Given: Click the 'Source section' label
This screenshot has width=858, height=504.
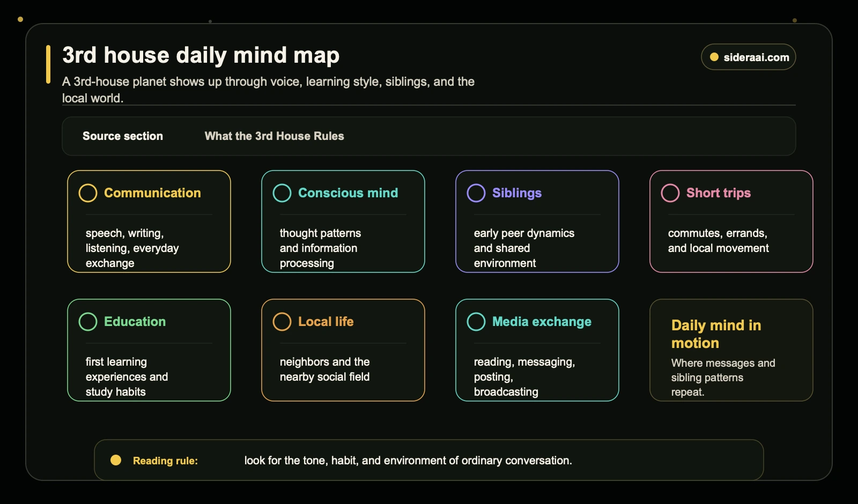Looking at the screenshot, I should pyautogui.click(x=123, y=136).
